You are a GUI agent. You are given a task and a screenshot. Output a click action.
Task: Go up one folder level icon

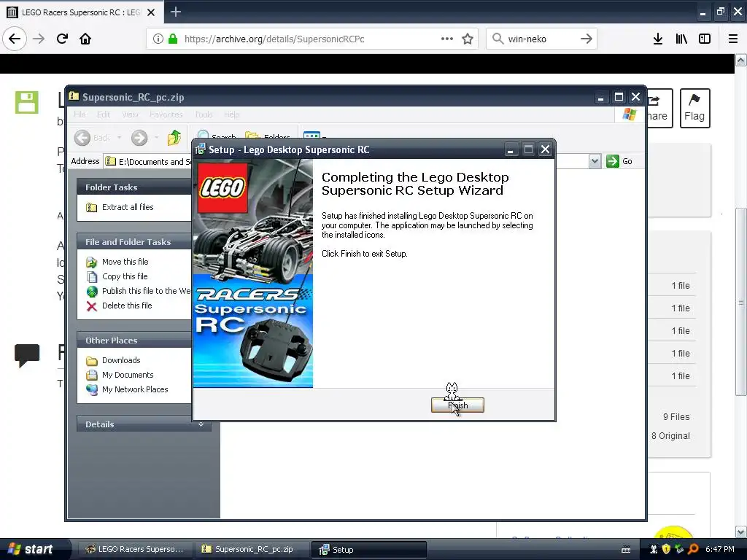coord(174,138)
